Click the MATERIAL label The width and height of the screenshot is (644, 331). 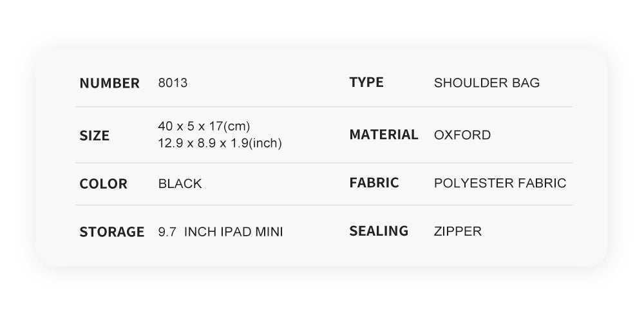pyautogui.click(x=384, y=135)
